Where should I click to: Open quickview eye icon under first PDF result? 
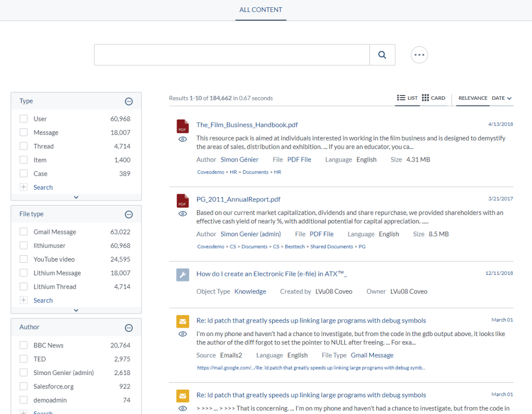pos(182,139)
